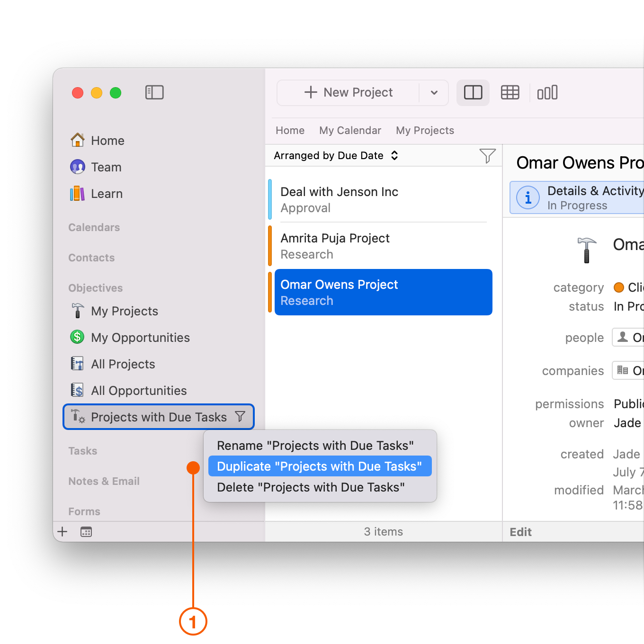Switch to the My Calendar tab

click(x=350, y=130)
